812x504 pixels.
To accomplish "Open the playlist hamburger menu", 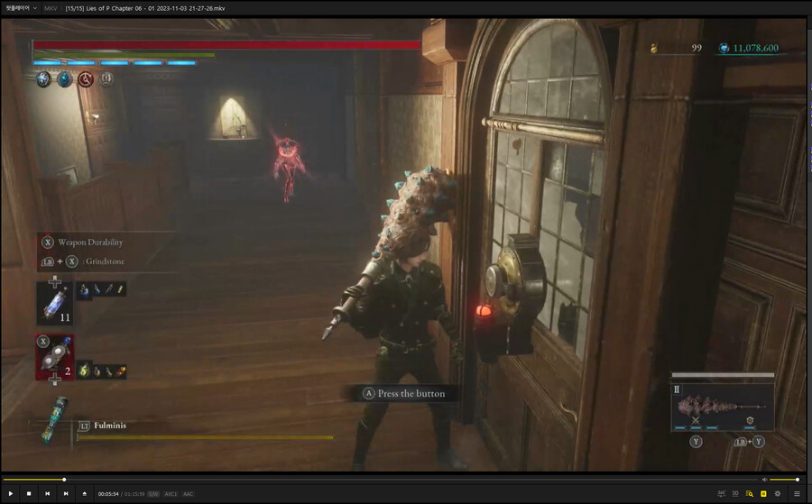I will (797, 494).
